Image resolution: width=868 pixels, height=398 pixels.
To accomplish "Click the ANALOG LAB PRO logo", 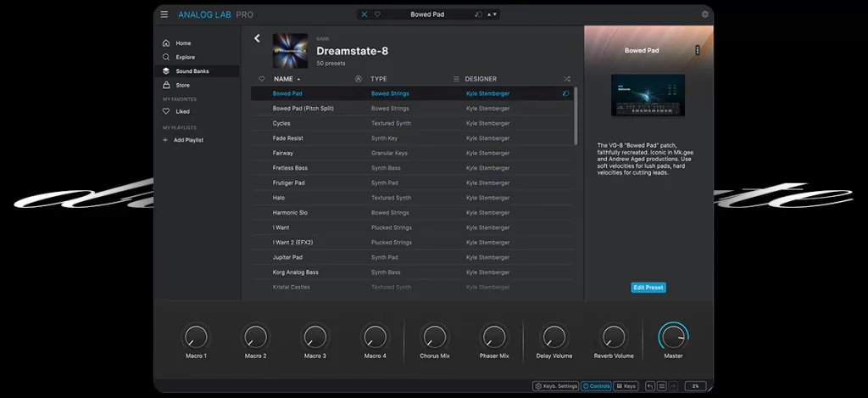I will coord(215,14).
